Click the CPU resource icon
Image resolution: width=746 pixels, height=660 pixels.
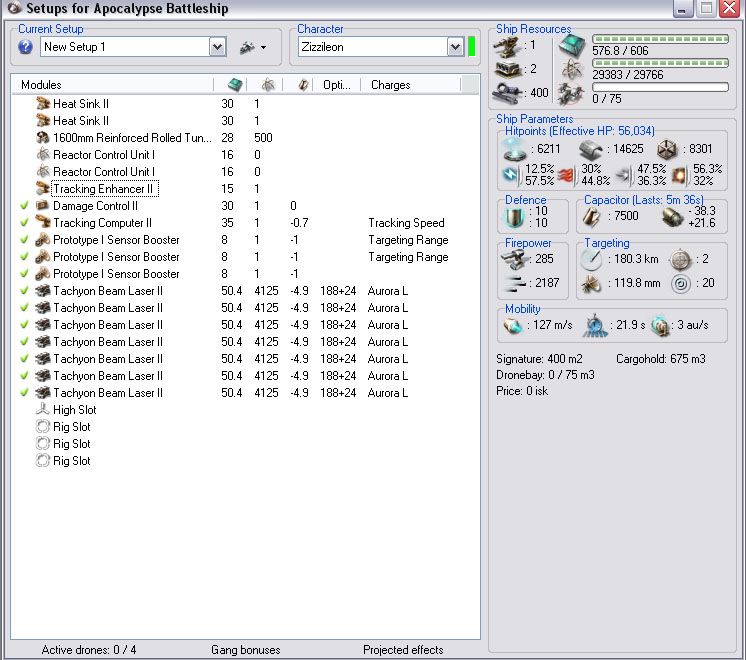[571, 46]
